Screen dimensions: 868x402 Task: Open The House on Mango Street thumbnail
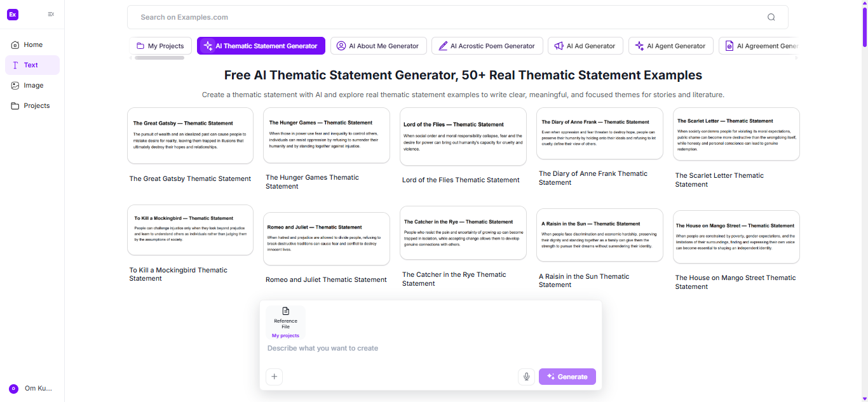click(736, 237)
